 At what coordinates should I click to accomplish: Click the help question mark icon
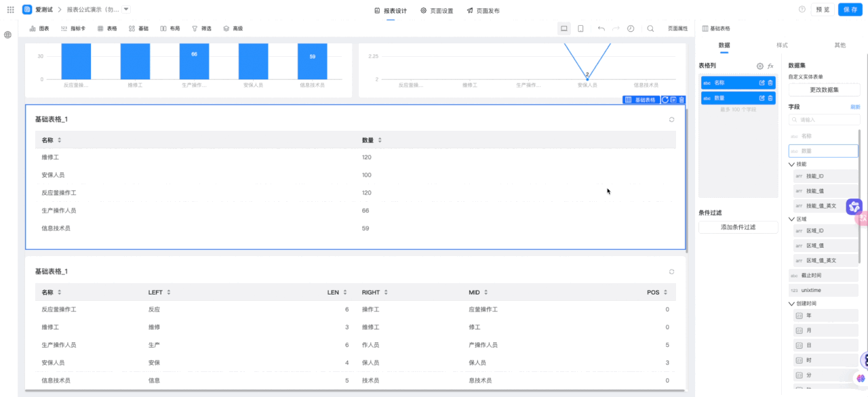click(x=802, y=9)
